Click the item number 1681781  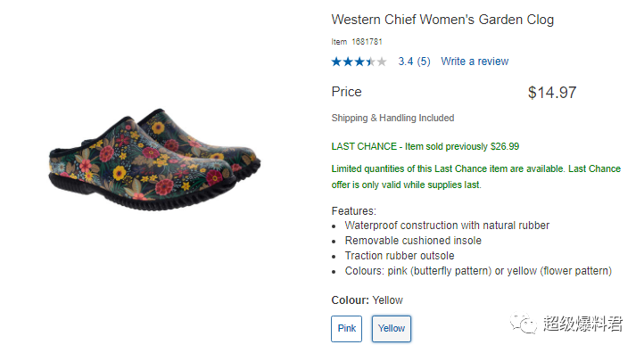click(x=367, y=42)
